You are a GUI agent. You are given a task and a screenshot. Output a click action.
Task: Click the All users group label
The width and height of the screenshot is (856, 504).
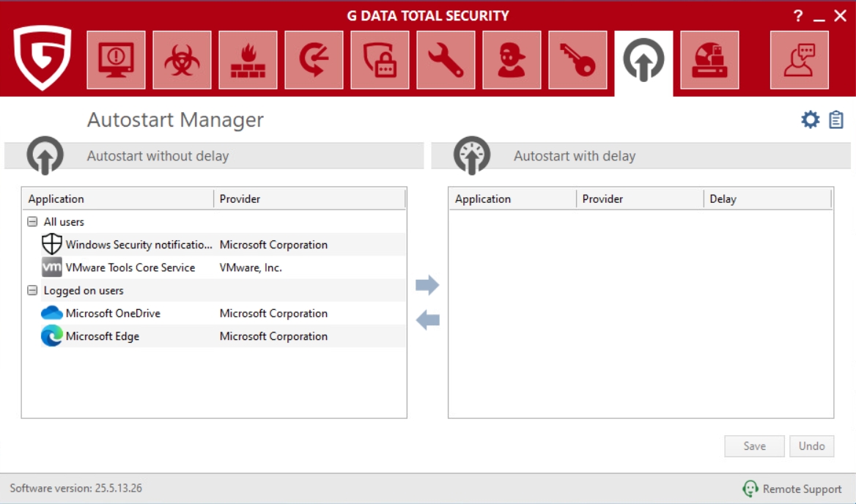click(x=64, y=222)
